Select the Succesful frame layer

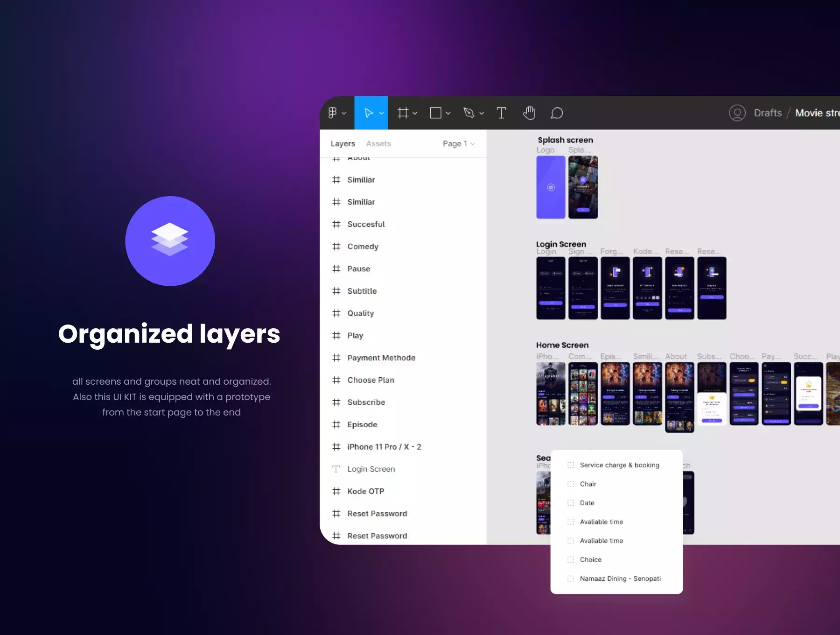point(403,224)
